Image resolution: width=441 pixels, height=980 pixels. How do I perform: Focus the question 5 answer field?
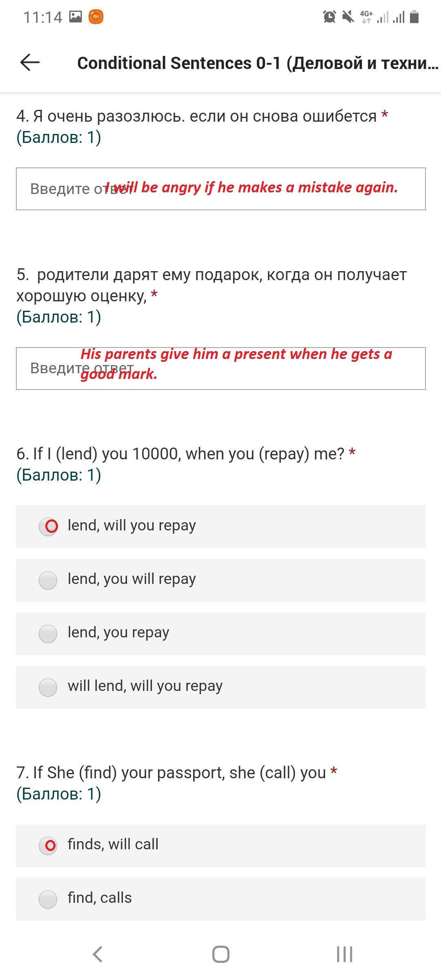(221, 368)
